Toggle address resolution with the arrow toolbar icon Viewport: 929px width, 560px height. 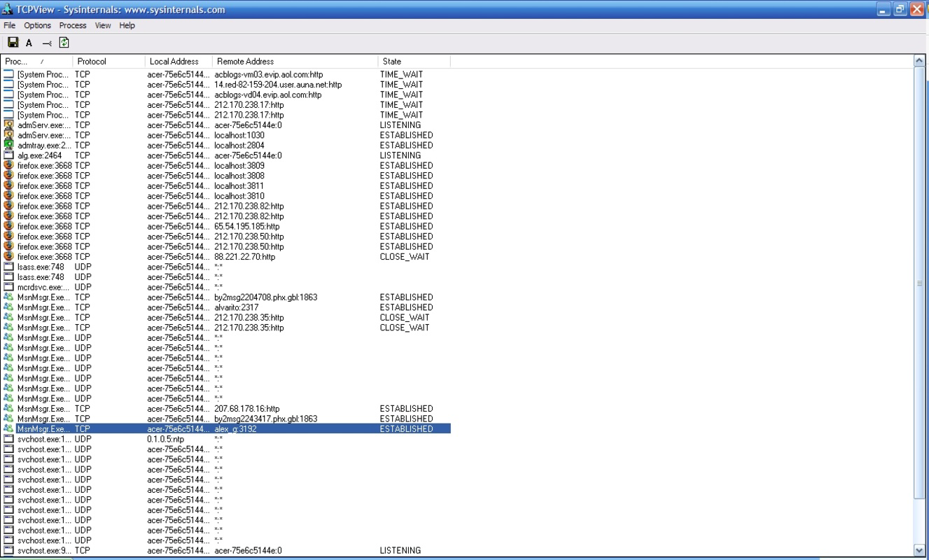click(46, 42)
